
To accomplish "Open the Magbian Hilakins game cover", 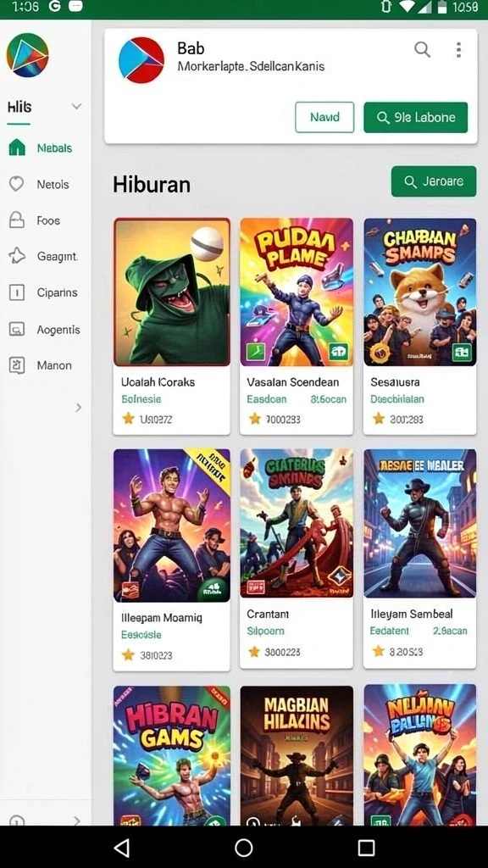I will click(x=297, y=755).
